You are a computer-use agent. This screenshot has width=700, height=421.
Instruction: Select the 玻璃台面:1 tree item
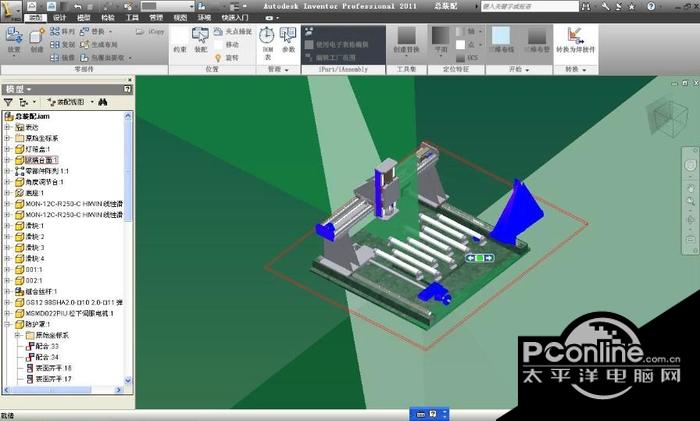tap(42, 160)
